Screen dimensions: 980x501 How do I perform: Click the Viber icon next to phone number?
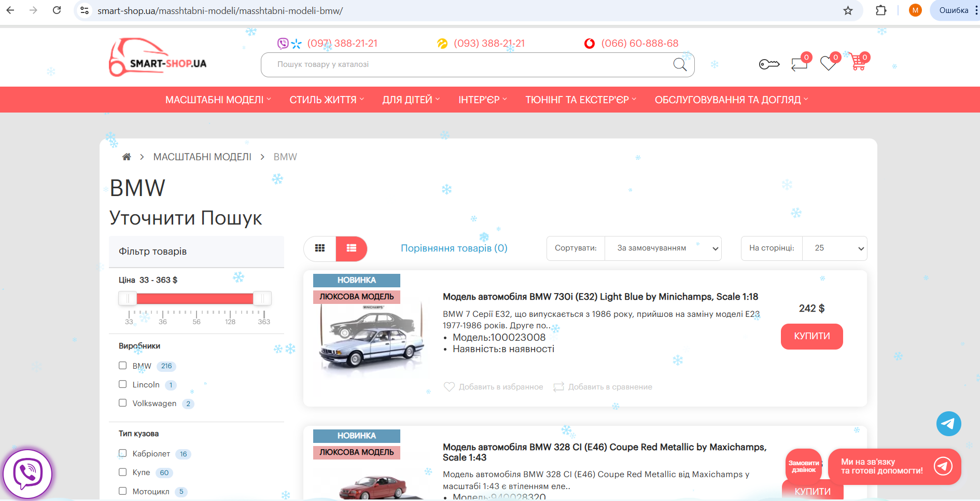(283, 44)
